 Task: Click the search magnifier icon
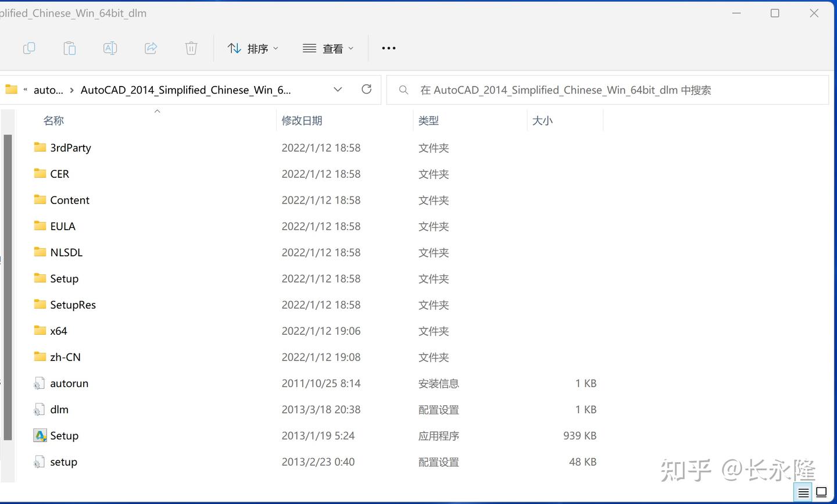[403, 90]
